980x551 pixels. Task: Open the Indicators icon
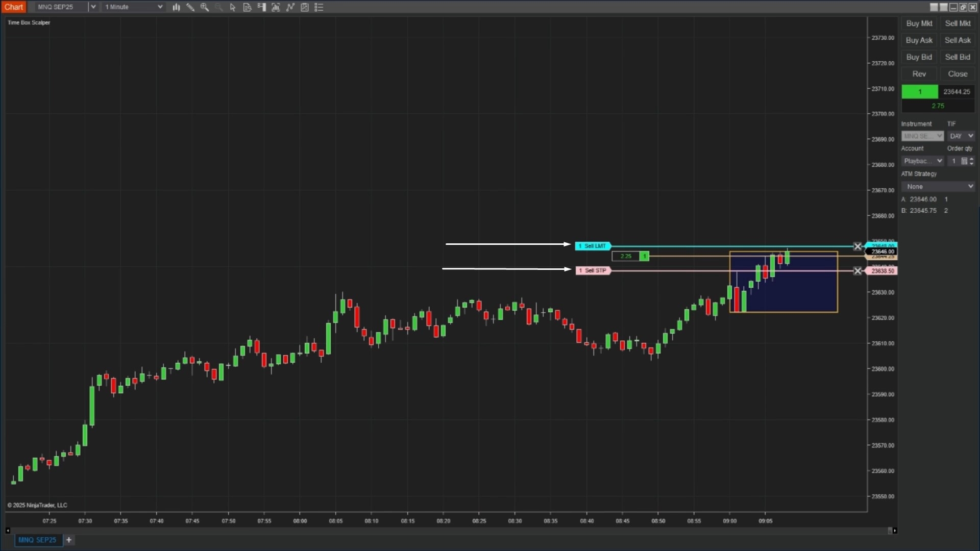click(x=276, y=7)
